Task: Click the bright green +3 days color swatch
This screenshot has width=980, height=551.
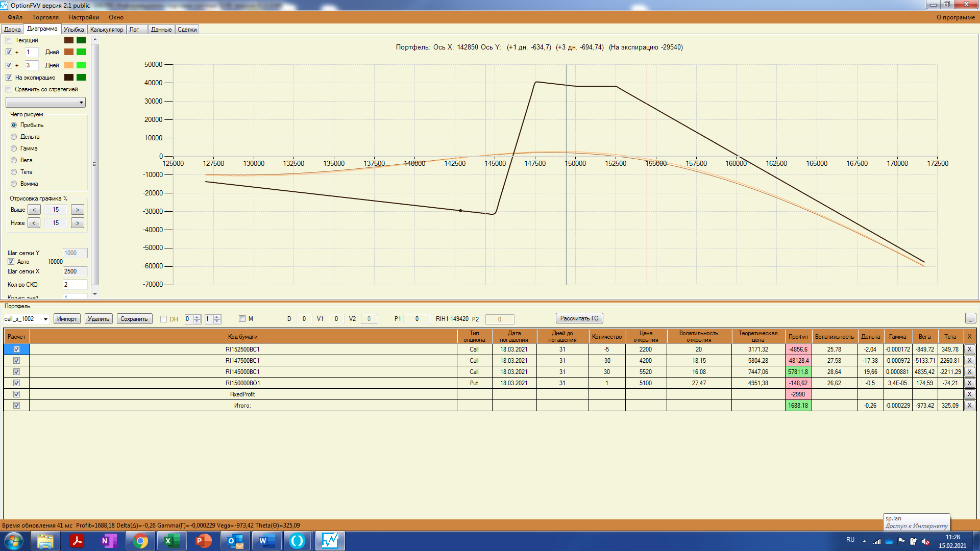Action: pos(81,65)
